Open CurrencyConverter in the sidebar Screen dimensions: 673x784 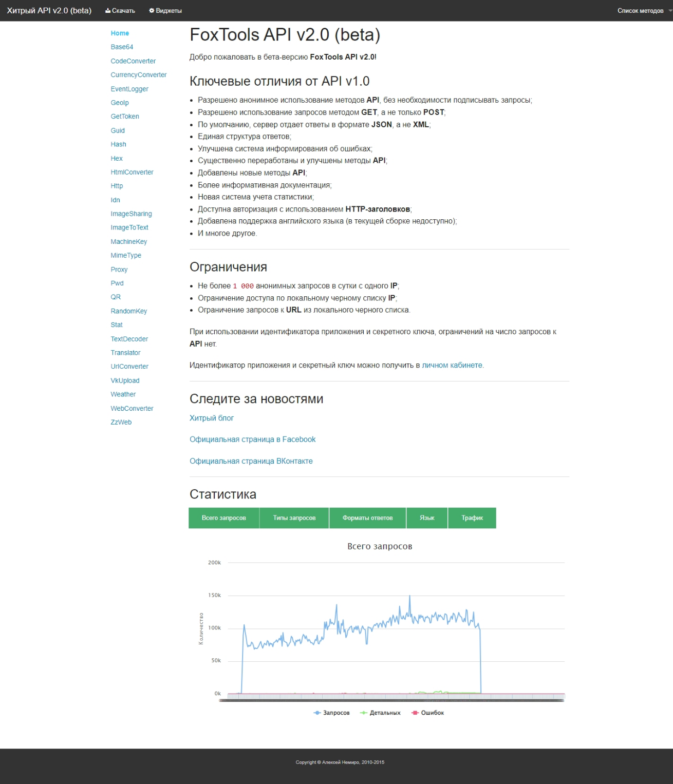tap(139, 75)
